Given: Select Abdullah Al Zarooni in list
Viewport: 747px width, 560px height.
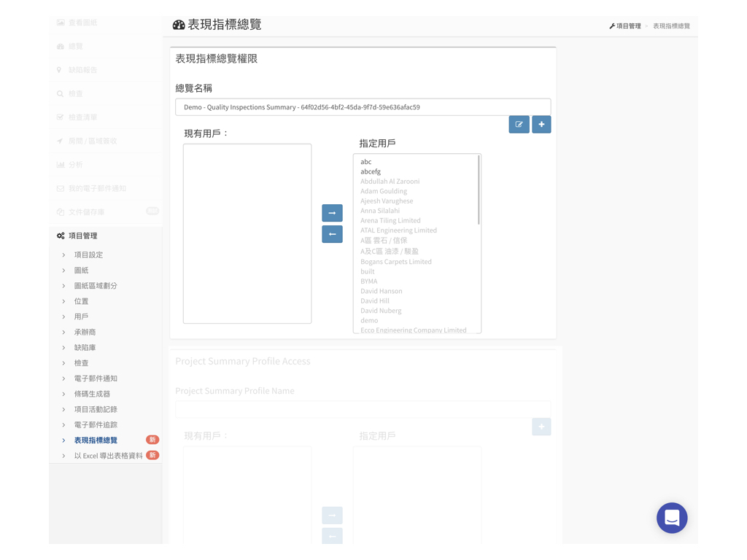Looking at the screenshot, I should [x=390, y=182].
